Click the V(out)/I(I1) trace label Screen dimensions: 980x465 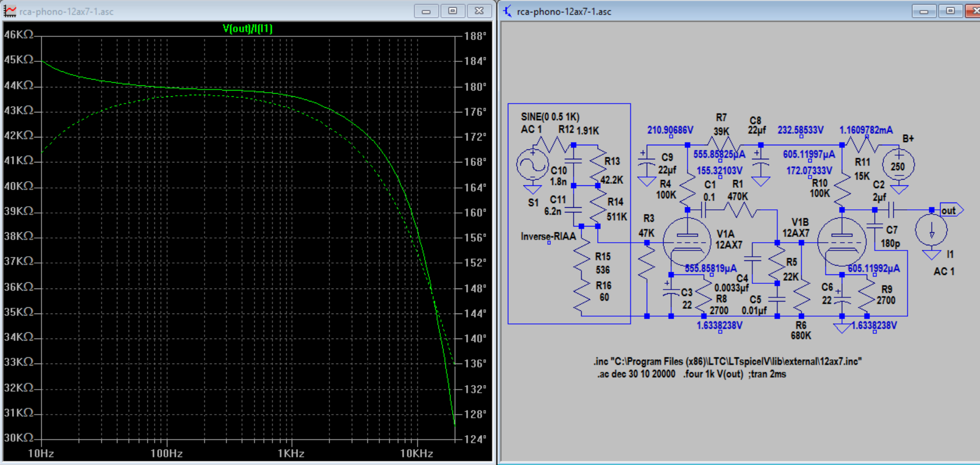point(248,28)
